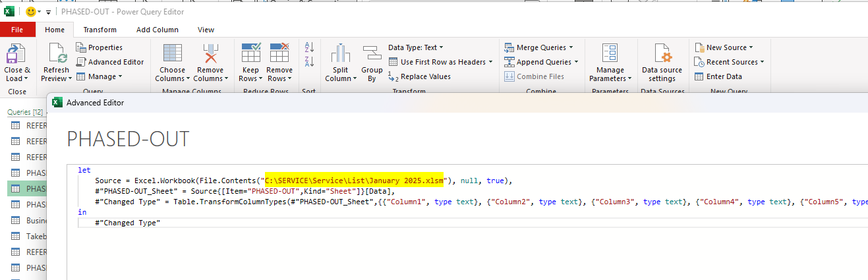The image size is (868, 280).
Task: Open the Quick Access Toolbar customize arrow
Action: click(x=48, y=13)
